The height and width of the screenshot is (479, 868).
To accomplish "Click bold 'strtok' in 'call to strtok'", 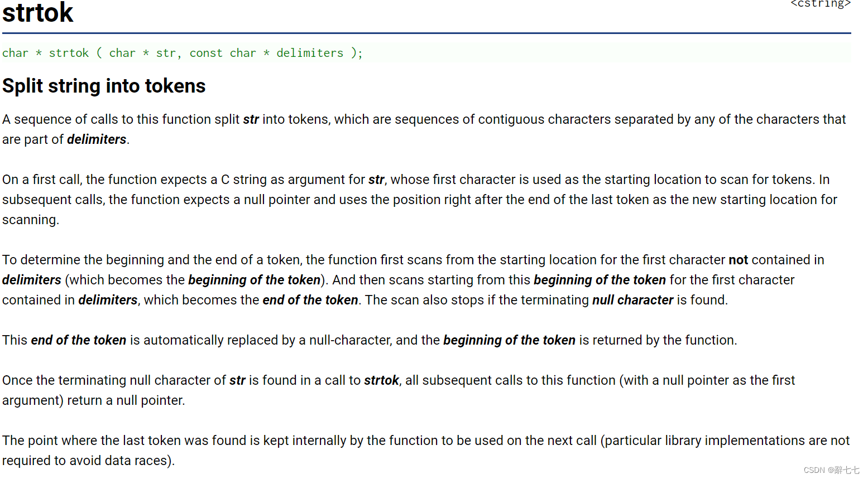I will [381, 380].
